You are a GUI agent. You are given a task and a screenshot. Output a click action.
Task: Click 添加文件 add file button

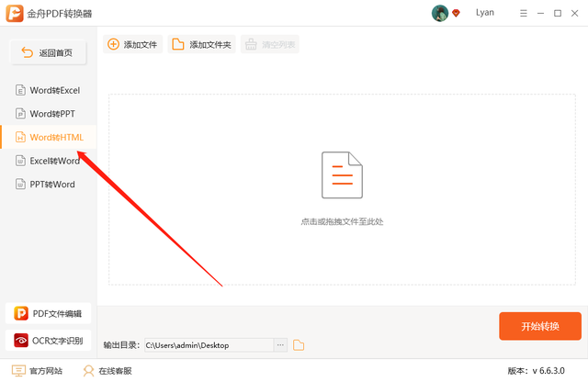click(x=132, y=44)
